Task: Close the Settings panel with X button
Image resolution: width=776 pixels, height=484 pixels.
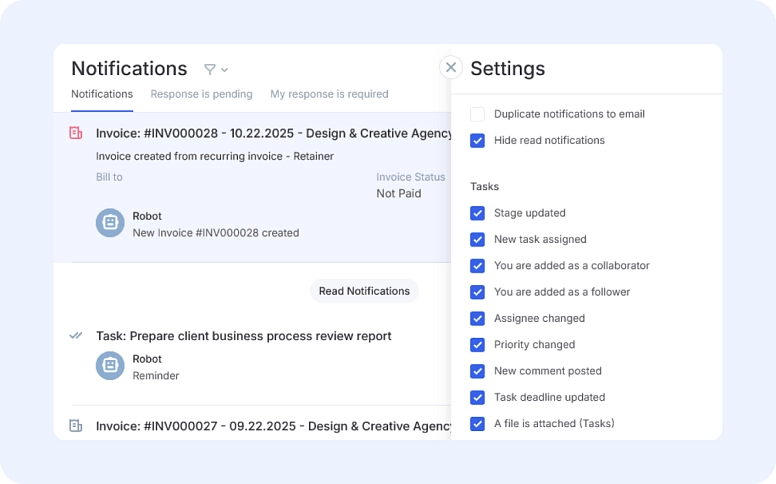Action: (451, 67)
